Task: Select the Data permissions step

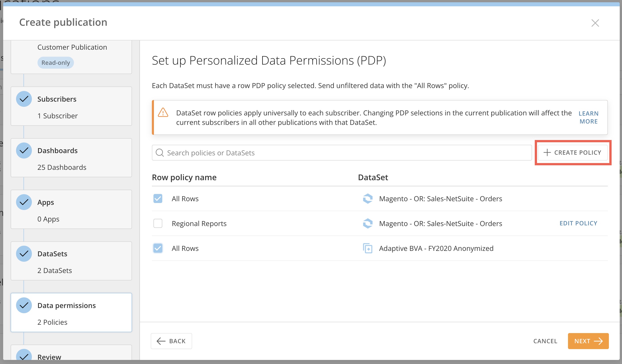Action: click(x=71, y=313)
